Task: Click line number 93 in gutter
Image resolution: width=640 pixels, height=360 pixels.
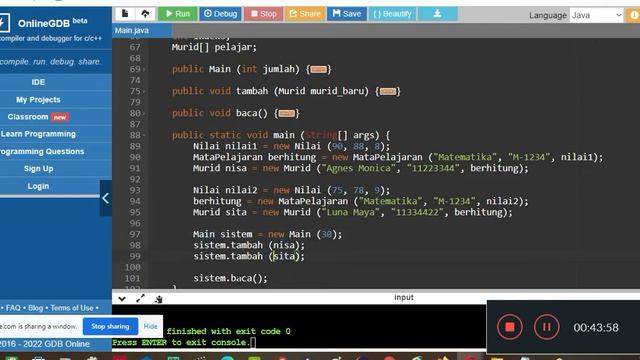Action: point(135,190)
